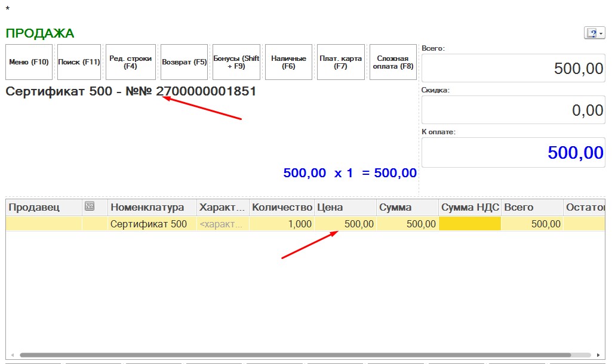615x364 pixels.
Task: Select the highlighted Сумма НДС cell
Action: 470,224
